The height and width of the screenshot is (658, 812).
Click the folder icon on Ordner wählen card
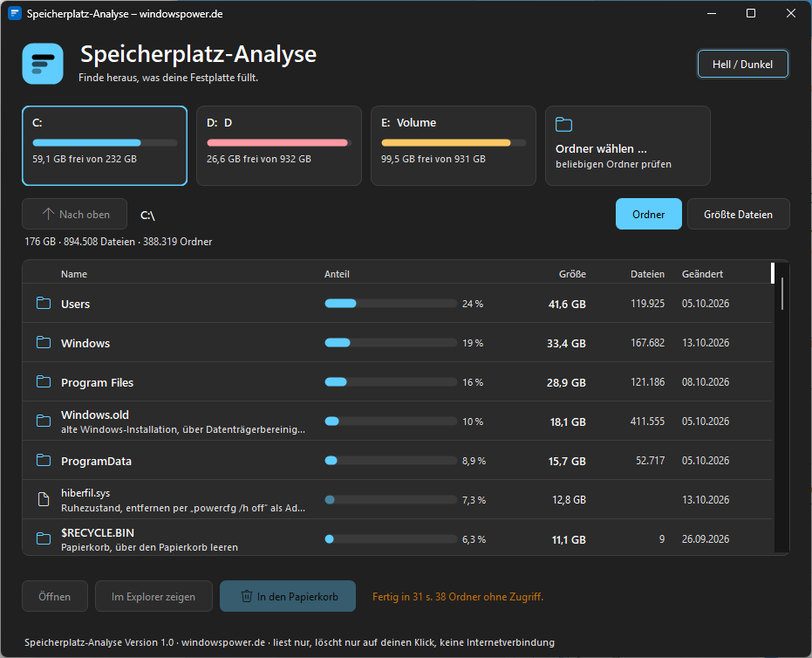point(563,124)
